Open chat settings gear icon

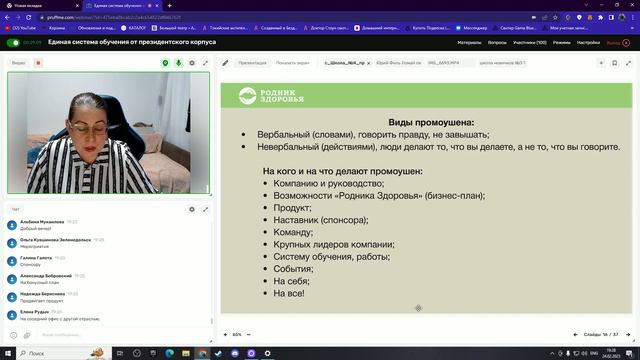click(192, 209)
